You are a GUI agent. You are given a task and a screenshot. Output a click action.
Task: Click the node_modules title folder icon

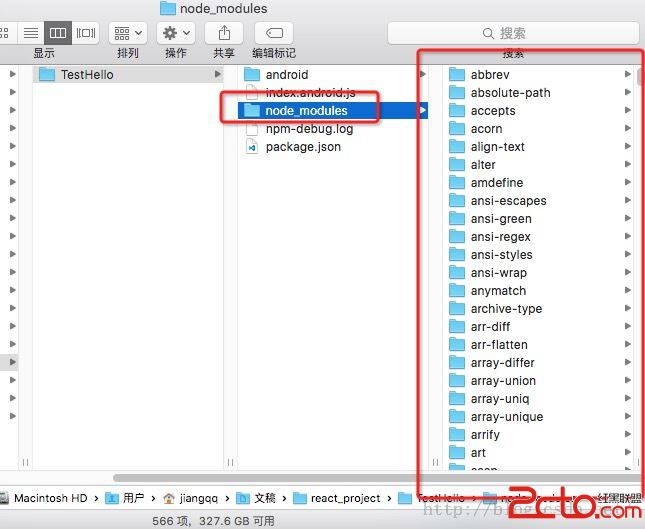click(x=168, y=8)
